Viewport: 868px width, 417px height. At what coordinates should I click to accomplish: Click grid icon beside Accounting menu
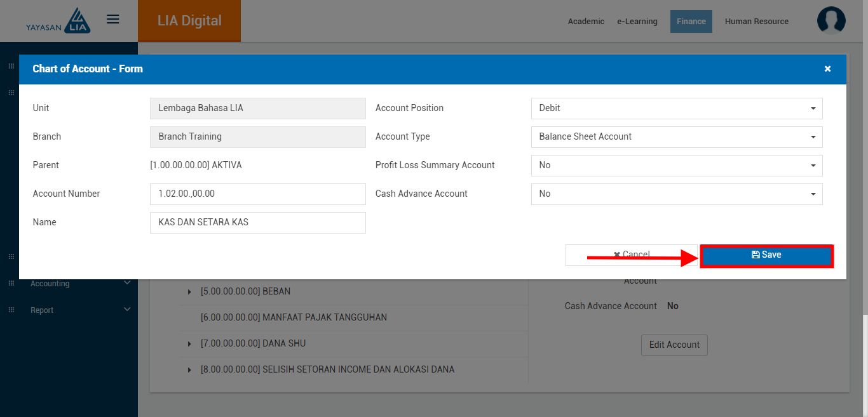(11, 283)
